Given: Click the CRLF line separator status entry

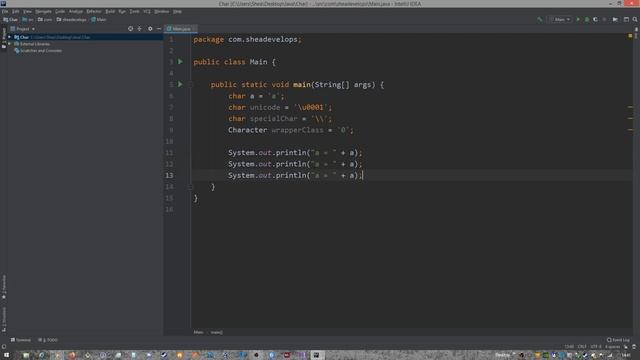Looking at the screenshot, I should coord(582,347).
